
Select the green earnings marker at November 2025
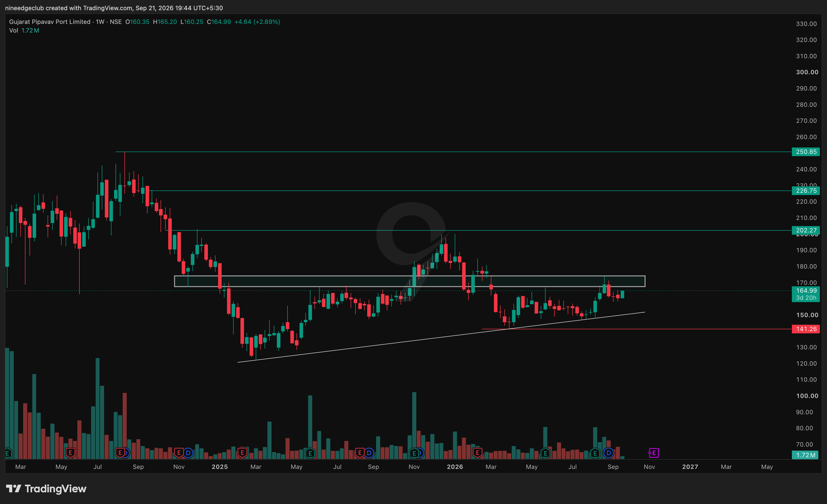[x=414, y=453]
